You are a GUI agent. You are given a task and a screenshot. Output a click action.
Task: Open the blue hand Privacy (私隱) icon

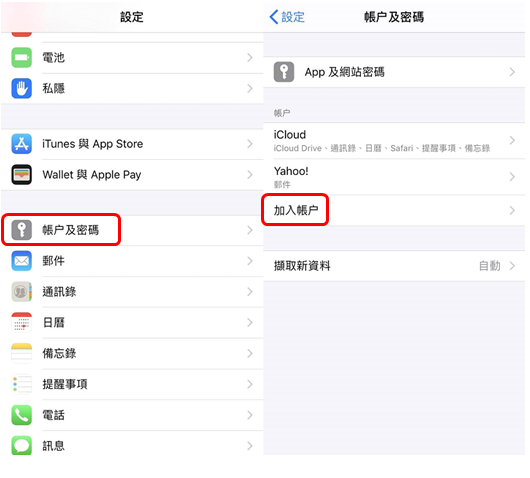click(22, 88)
